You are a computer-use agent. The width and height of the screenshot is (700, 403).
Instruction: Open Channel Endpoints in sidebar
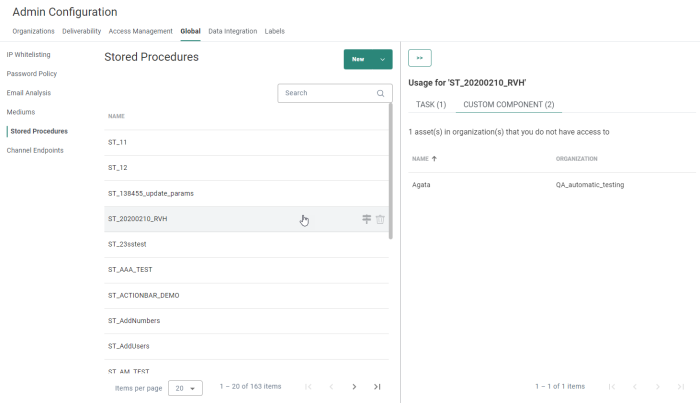click(x=35, y=150)
